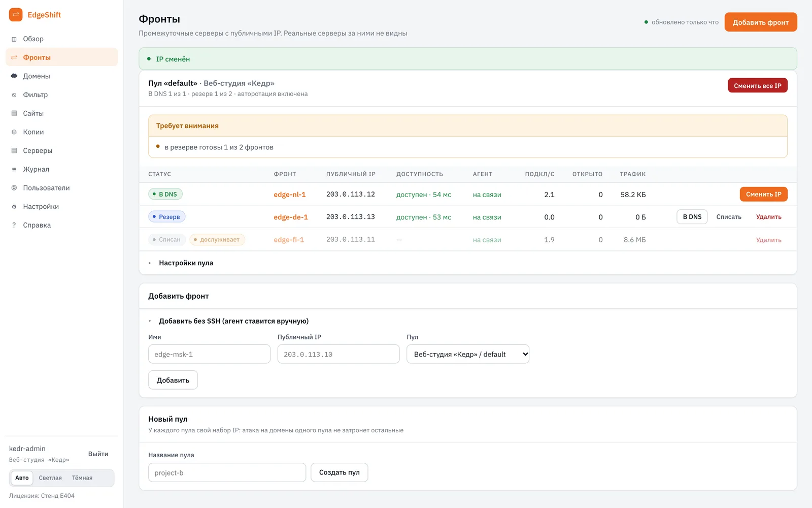Click Удалить for edge-fi-1
The height and width of the screenshot is (508, 812).
(x=769, y=240)
